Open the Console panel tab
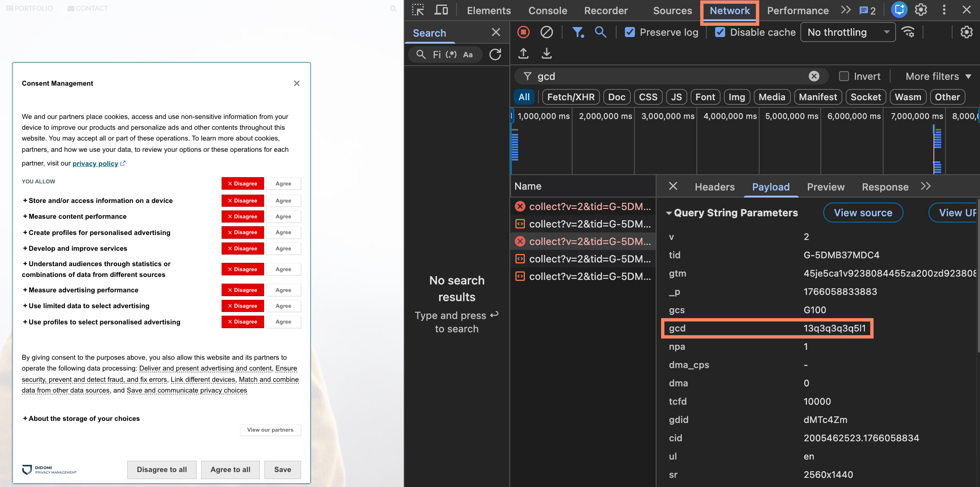 [x=547, y=10]
